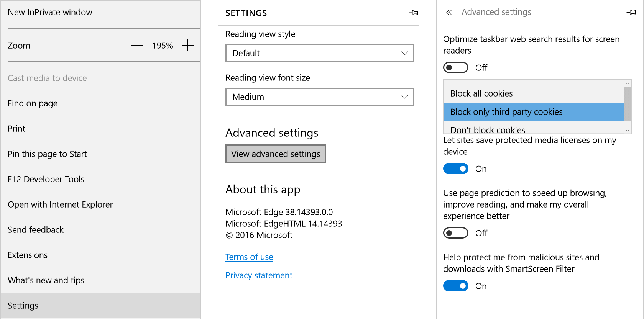The width and height of the screenshot is (644, 319).
Task: Pin the Advanced settings pane
Action: [631, 12]
